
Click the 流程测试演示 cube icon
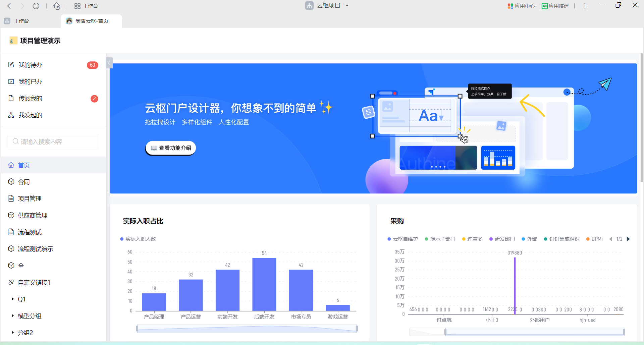point(11,248)
